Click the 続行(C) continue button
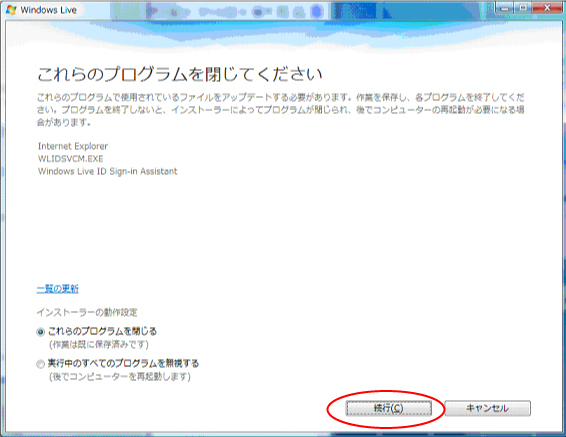The image size is (566, 437). pos(389,408)
